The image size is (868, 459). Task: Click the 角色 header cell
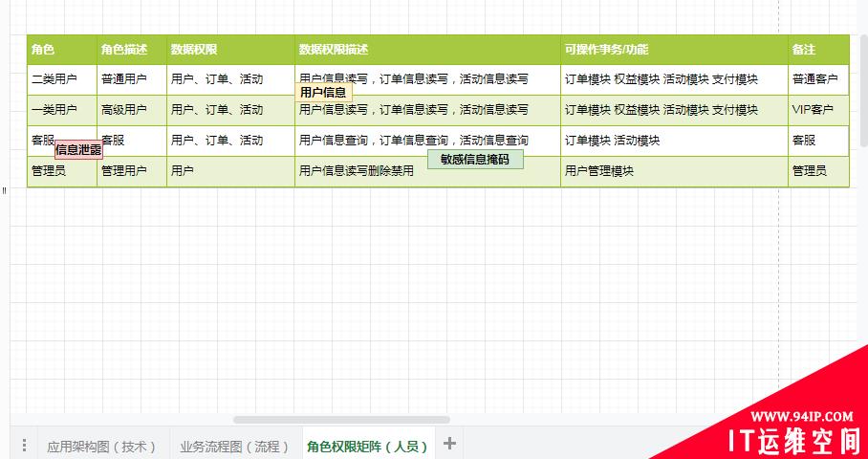[x=62, y=50]
